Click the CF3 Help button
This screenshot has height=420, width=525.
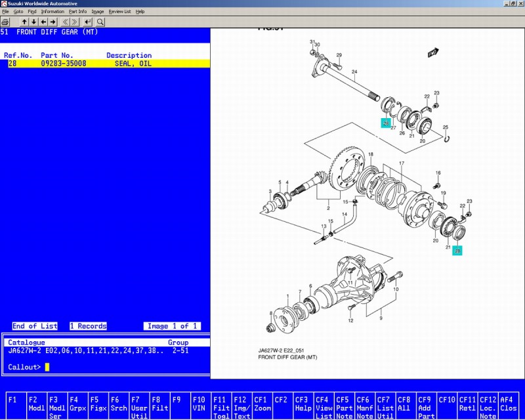point(303,406)
